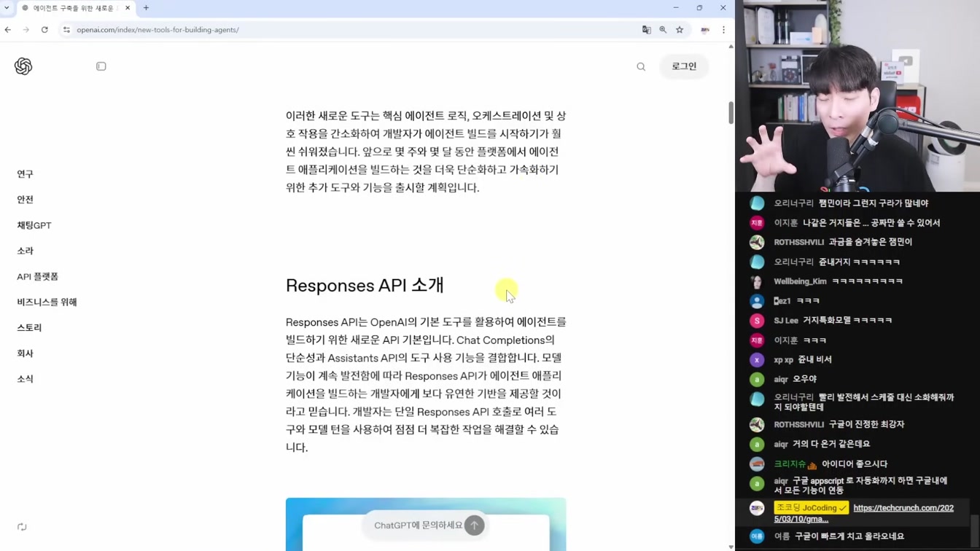
Task: Click the bottom-left sidebar refresh icon
Action: [x=22, y=527]
